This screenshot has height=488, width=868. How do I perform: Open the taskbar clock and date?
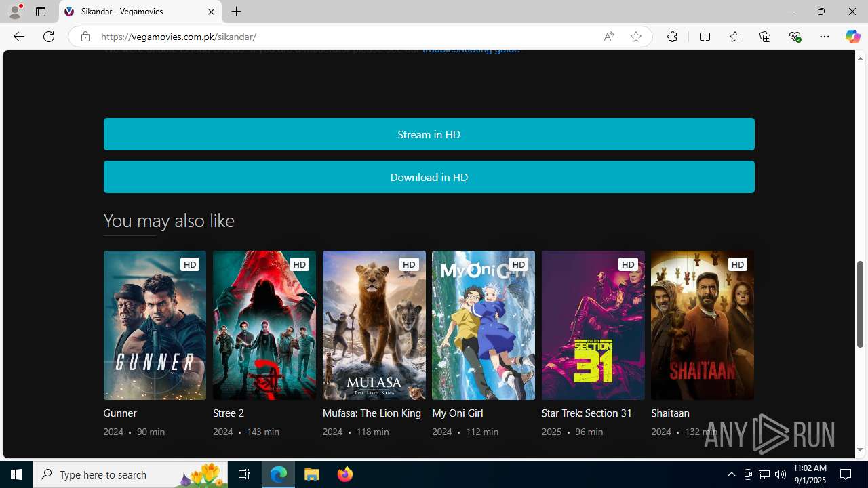[x=810, y=474]
